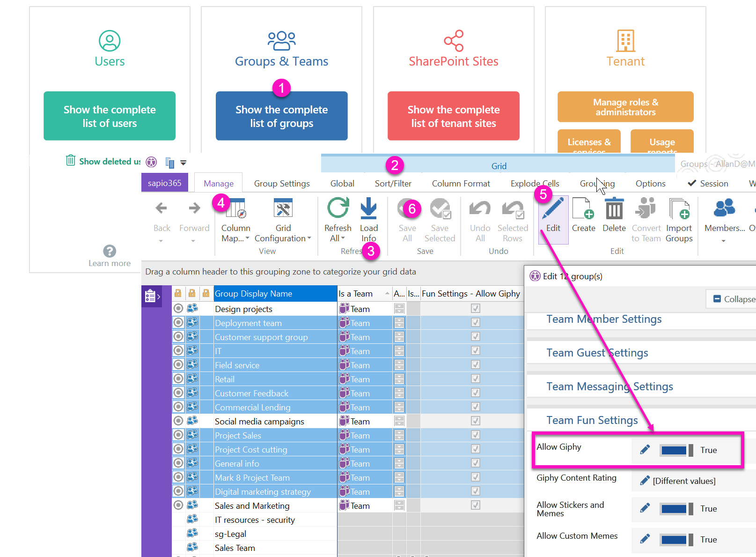Click the Load Info download icon
756x557 pixels.
point(368,209)
